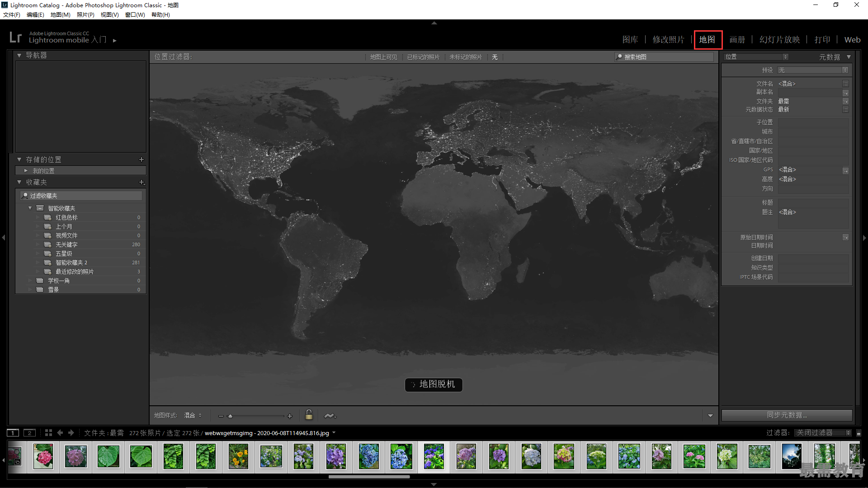Click the 同步元数据 sync metadata button
868x488 pixels.
coord(787,415)
